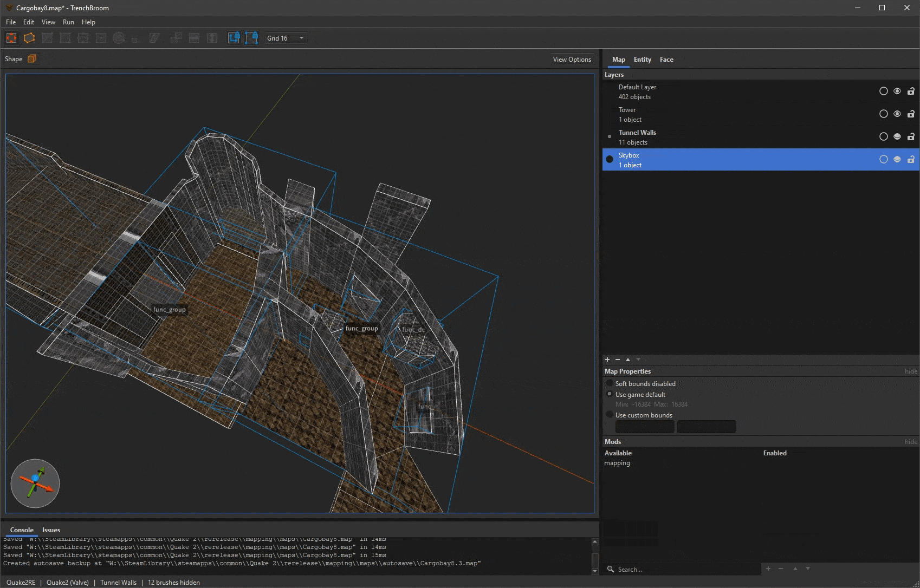This screenshot has width=920, height=588.
Task: Click the cuboid shape icon beside Shape
Action: tap(32, 58)
